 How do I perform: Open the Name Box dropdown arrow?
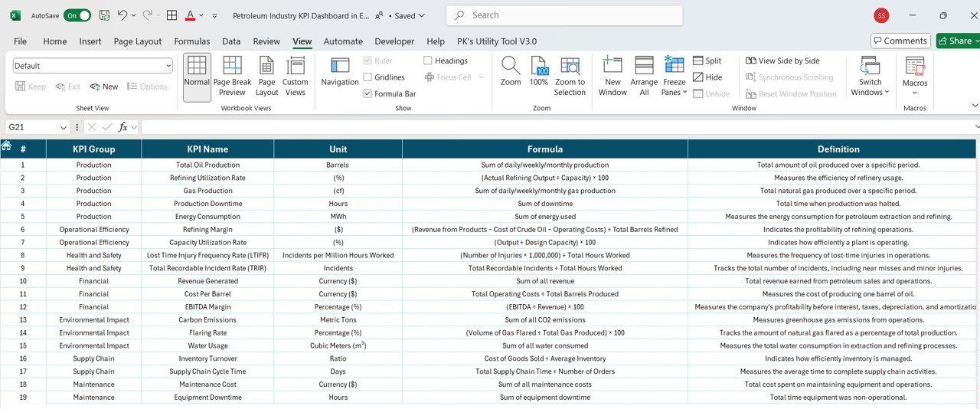click(x=64, y=127)
